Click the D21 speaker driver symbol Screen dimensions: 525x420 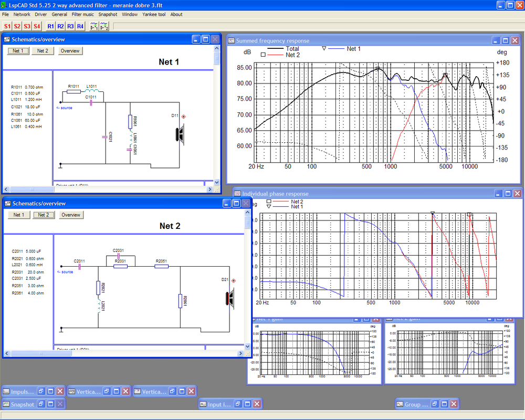click(230, 298)
